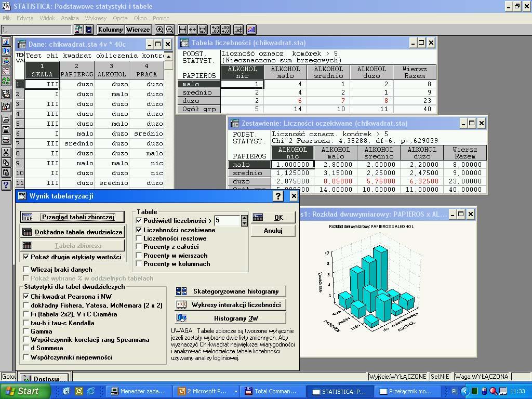Viewport: 532px width, 399px height.
Task: Open the Plik menu
Action: click(7, 18)
